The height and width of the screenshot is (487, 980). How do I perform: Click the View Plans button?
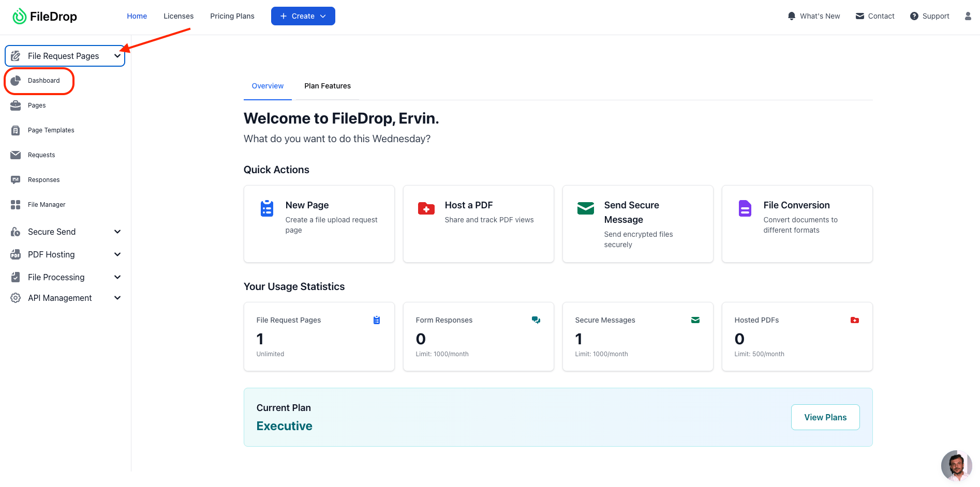tap(825, 417)
